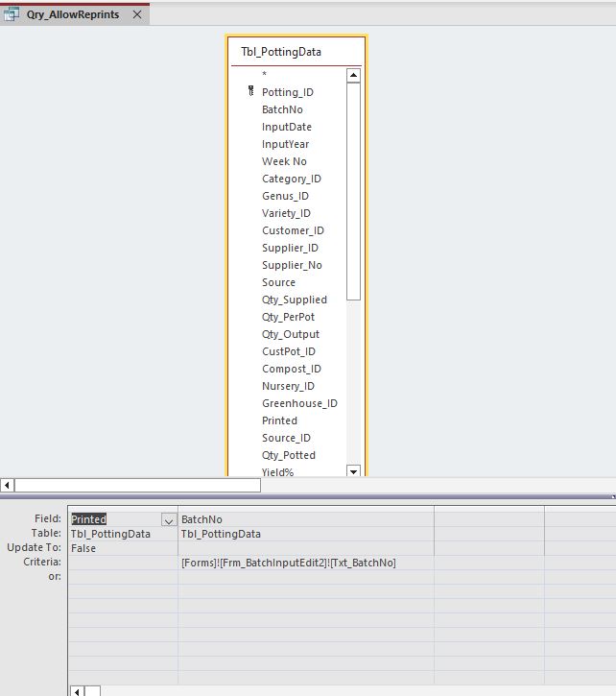The image size is (616, 696).
Task: Click the field list scroll up arrow
Action: 353,76
